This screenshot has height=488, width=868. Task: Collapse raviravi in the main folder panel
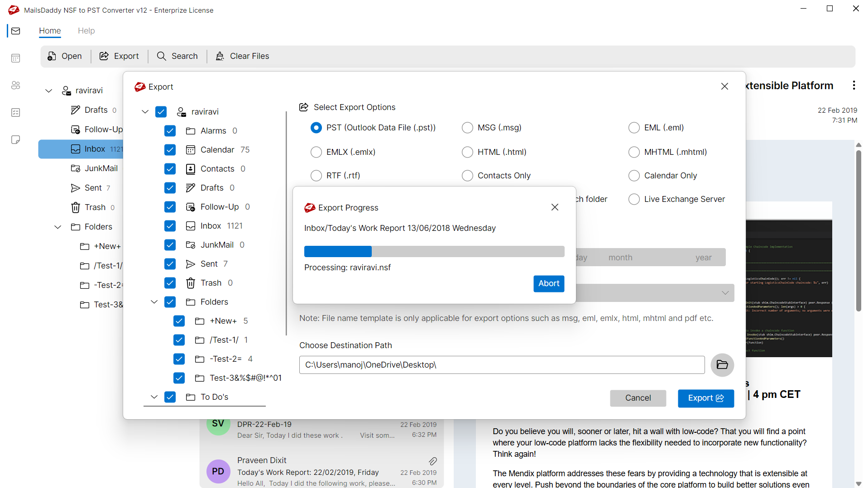[48, 91]
